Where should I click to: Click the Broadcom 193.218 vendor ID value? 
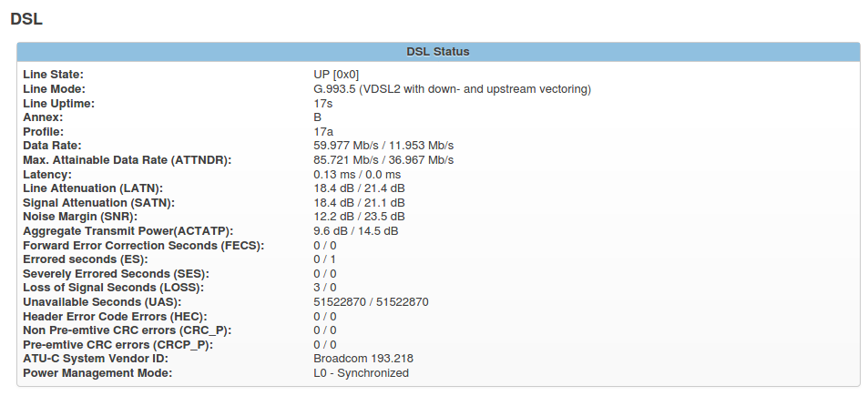coord(363,359)
